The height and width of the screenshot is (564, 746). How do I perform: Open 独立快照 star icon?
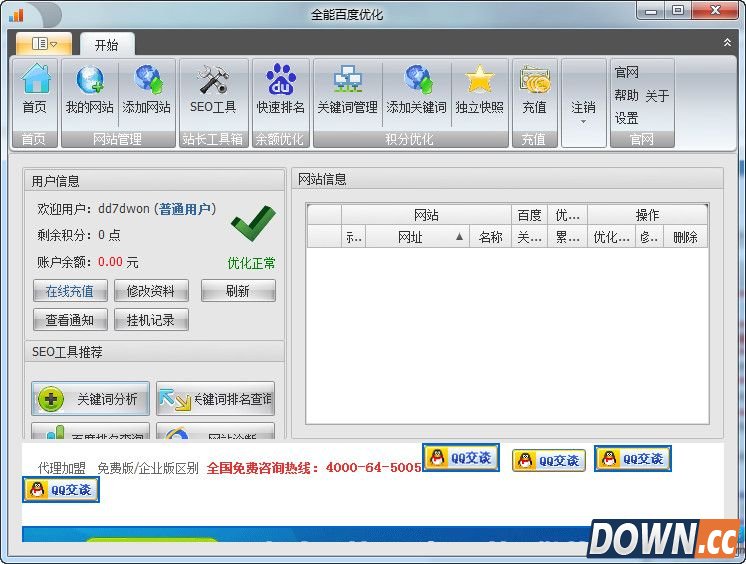pos(479,89)
